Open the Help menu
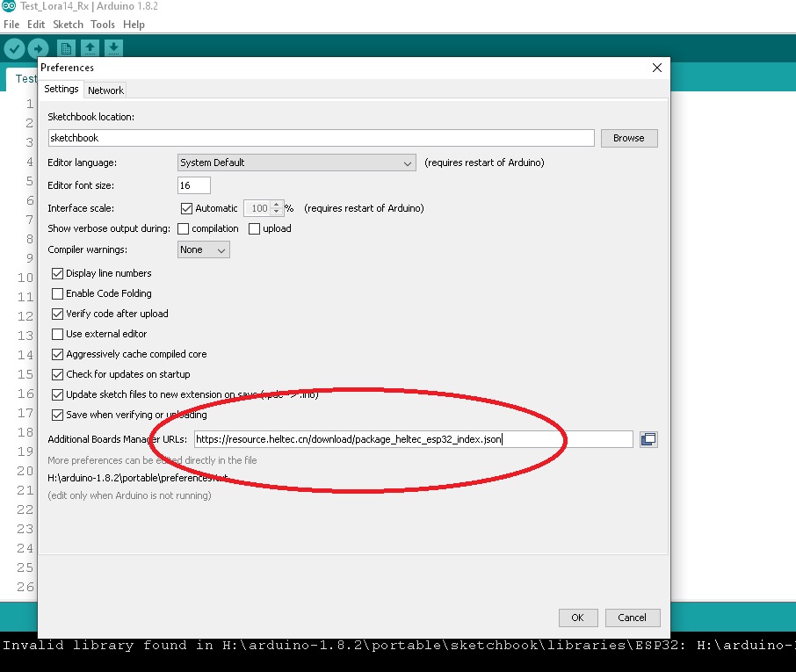The width and height of the screenshot is (796, 672). [134, 25]
